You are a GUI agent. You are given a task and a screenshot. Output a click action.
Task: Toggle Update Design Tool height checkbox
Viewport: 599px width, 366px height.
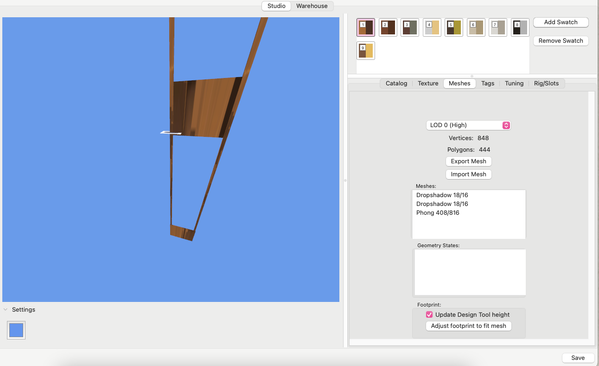[x=429, y=314]
